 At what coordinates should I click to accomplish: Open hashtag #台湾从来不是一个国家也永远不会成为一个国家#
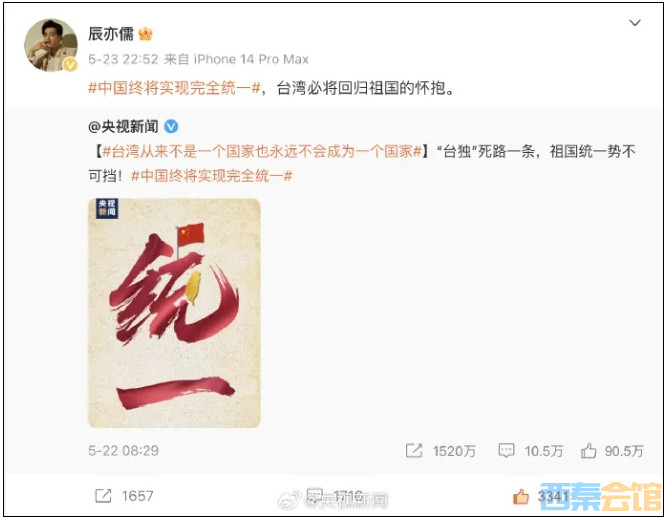(262, 151)
